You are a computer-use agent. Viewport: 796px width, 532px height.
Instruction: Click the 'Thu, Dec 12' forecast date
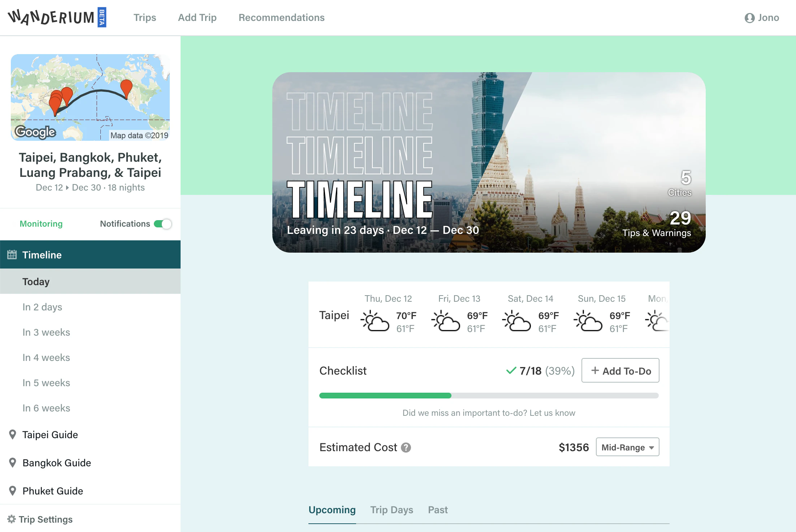coord(388,299)
